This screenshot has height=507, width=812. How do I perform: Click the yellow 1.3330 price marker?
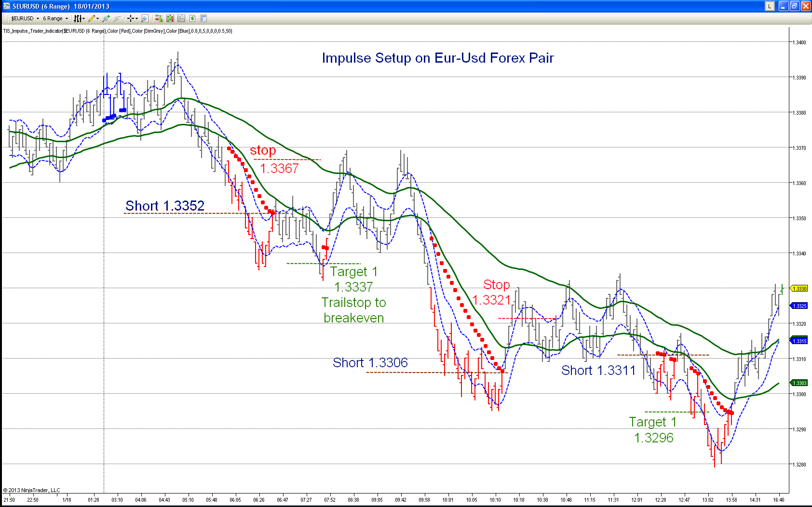798,288
